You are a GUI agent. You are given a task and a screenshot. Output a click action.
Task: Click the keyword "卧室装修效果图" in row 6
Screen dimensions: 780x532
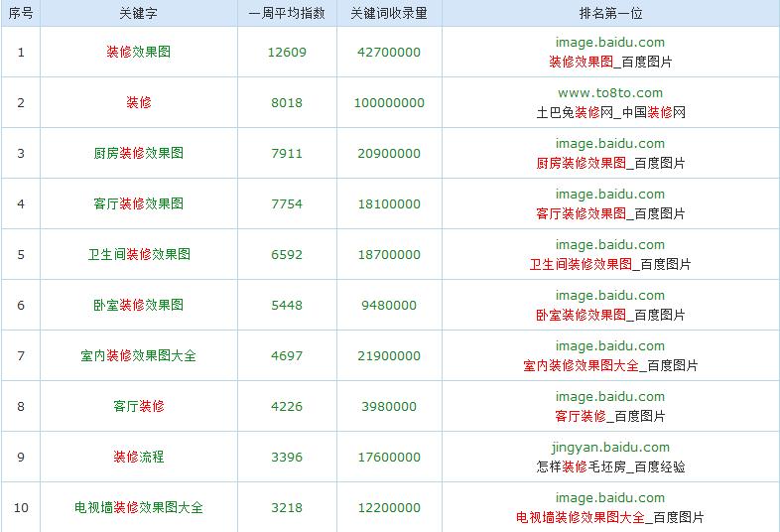(x=138, y=305)
